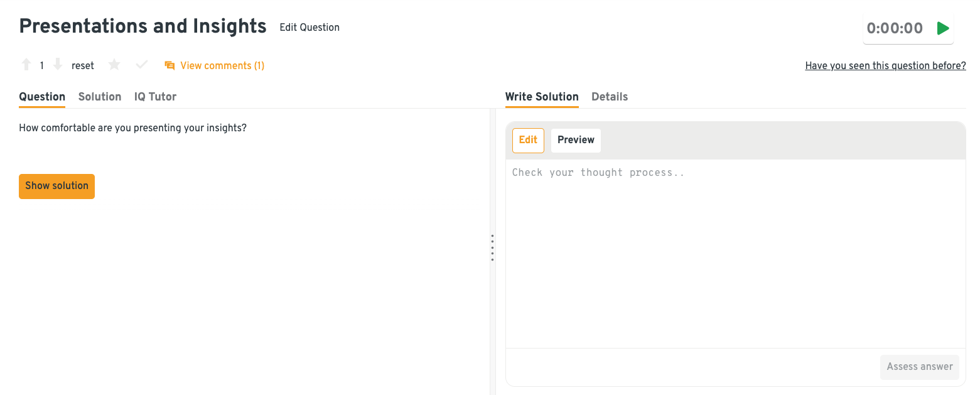Screen dimensions: 980x395
Task: Click the comments speech bubble icon
Action: 170,65
